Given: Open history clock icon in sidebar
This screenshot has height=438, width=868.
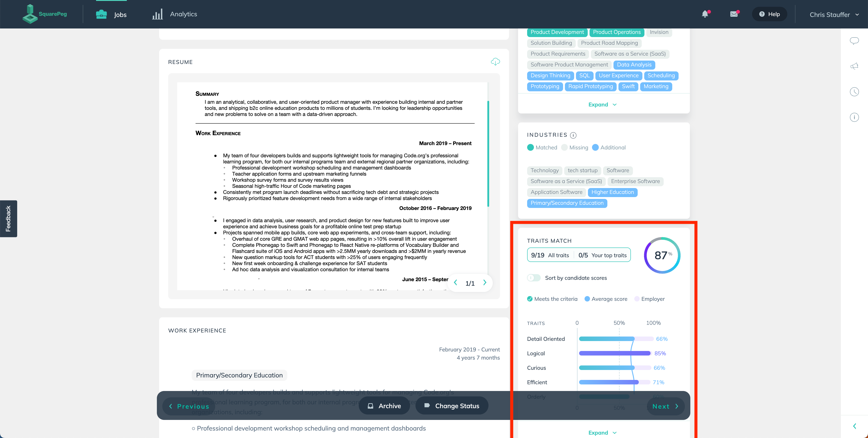Looking at the screenshot, I should (854, 92).
